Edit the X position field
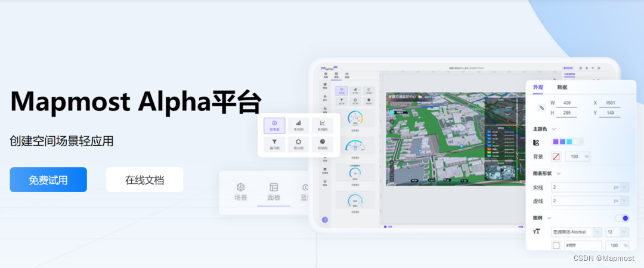 point(609,103)
